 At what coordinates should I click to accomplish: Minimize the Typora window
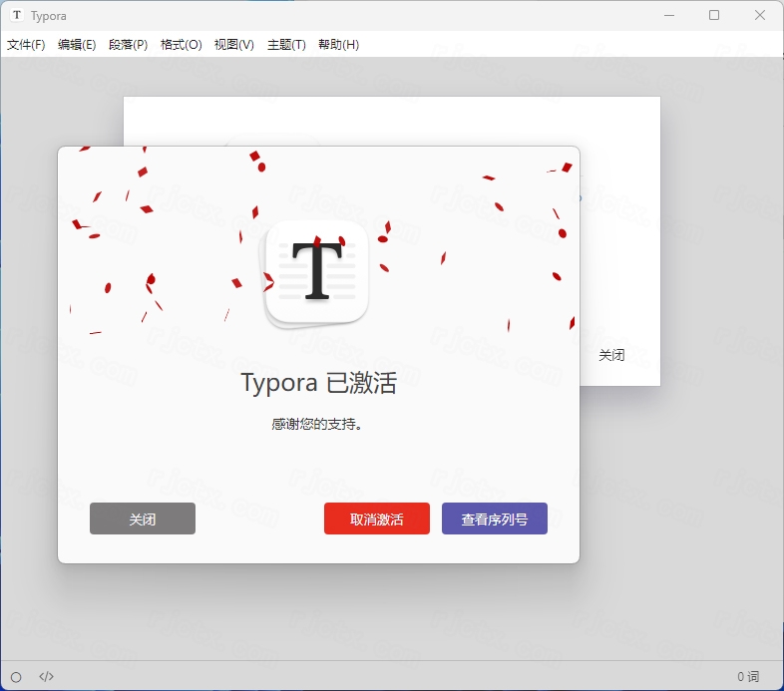coord(669,16)
